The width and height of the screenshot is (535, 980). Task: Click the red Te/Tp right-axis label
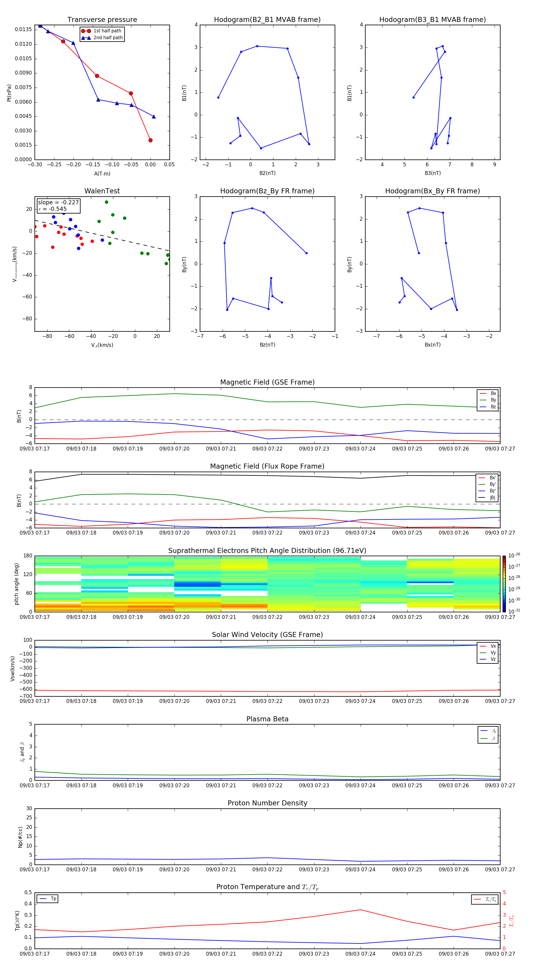(512, 921)
